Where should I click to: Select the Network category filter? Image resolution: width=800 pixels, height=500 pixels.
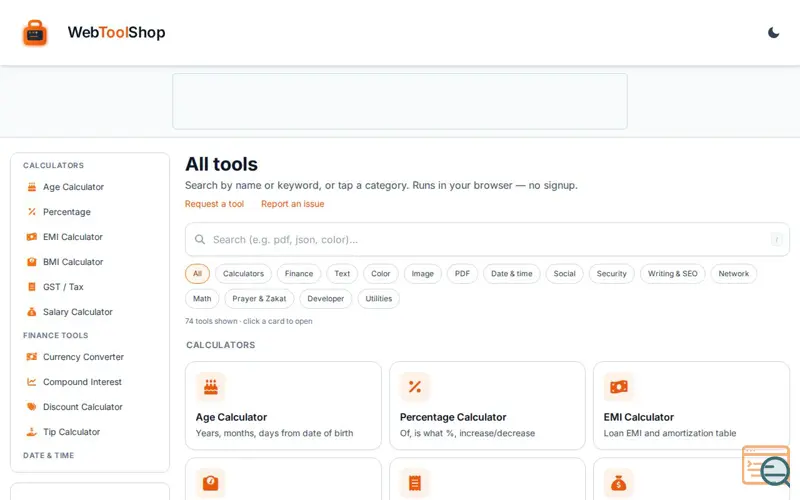(x=734, y=273)
